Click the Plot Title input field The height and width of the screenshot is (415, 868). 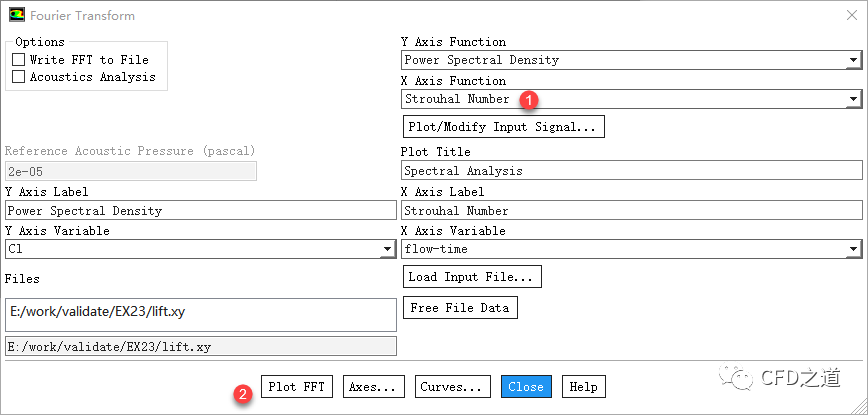(x=630, y=171)
